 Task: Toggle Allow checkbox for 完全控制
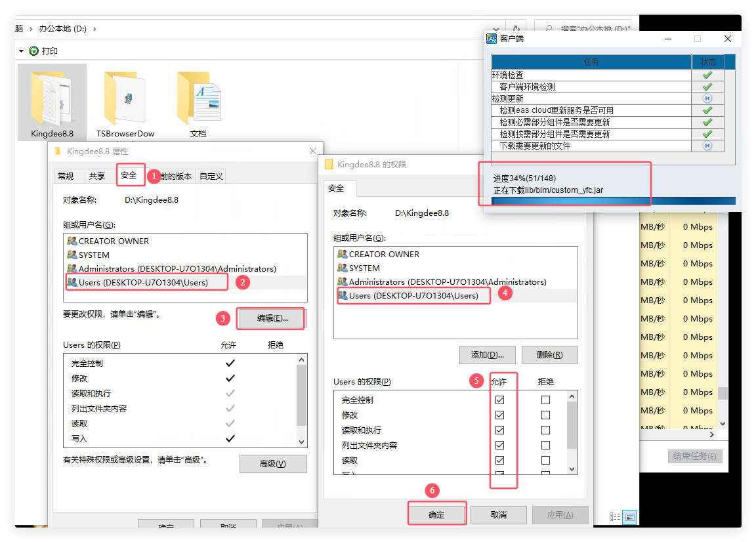499,400
